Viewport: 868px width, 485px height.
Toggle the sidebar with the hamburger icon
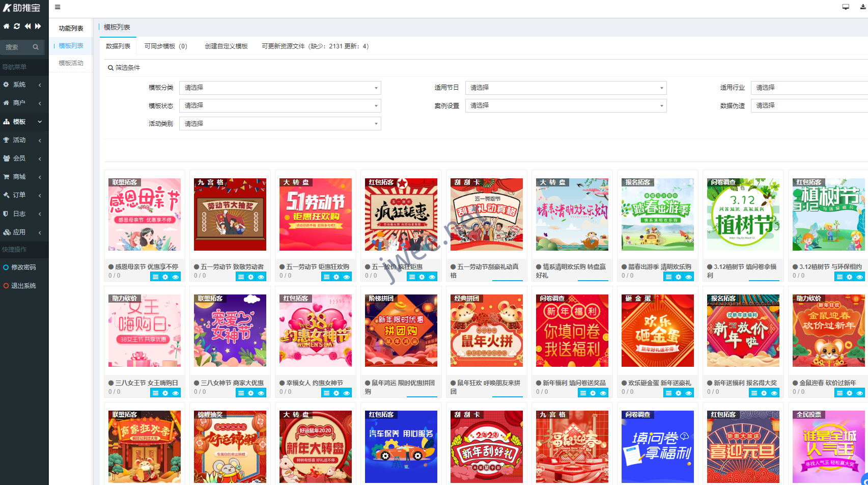58,7
